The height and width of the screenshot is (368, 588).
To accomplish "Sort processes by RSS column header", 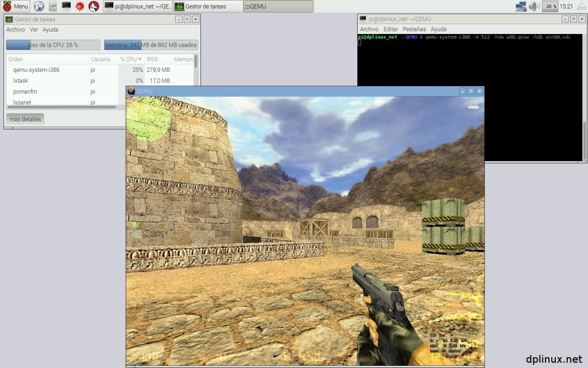I will click(153, 59).
